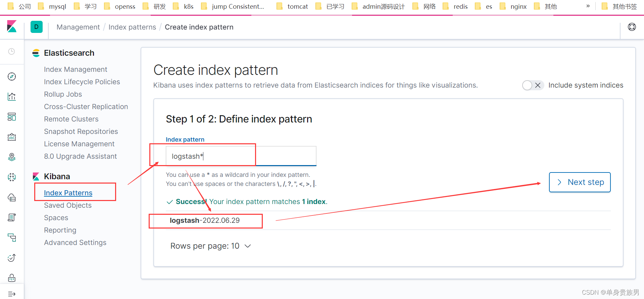
Task: Open Visualize chart icon in sidebar
Action: click(x=12, y=97)
